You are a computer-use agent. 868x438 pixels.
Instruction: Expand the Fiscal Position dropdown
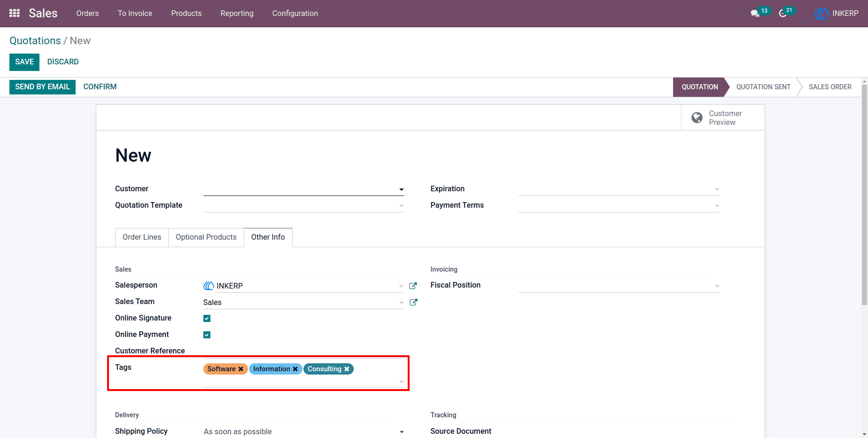717,286
